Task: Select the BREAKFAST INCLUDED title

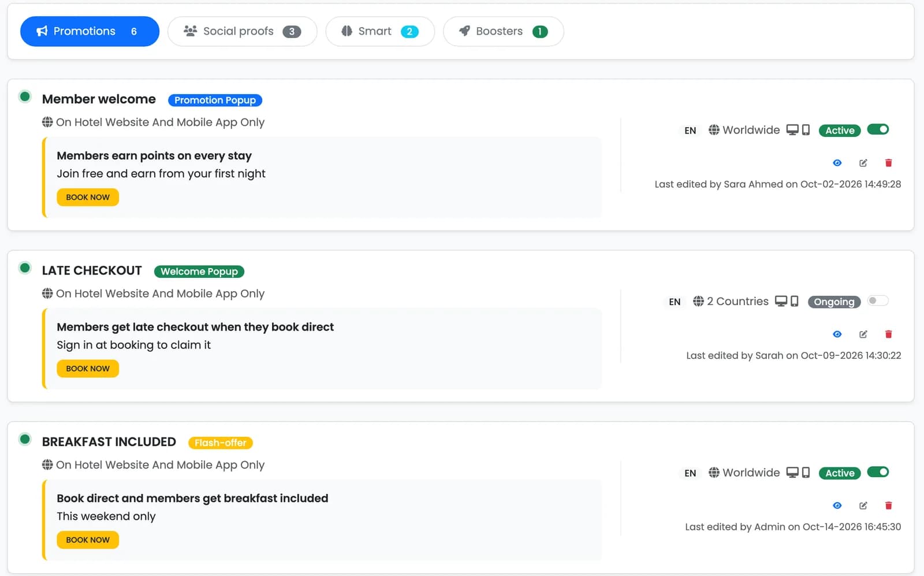Action: point(109,441)
